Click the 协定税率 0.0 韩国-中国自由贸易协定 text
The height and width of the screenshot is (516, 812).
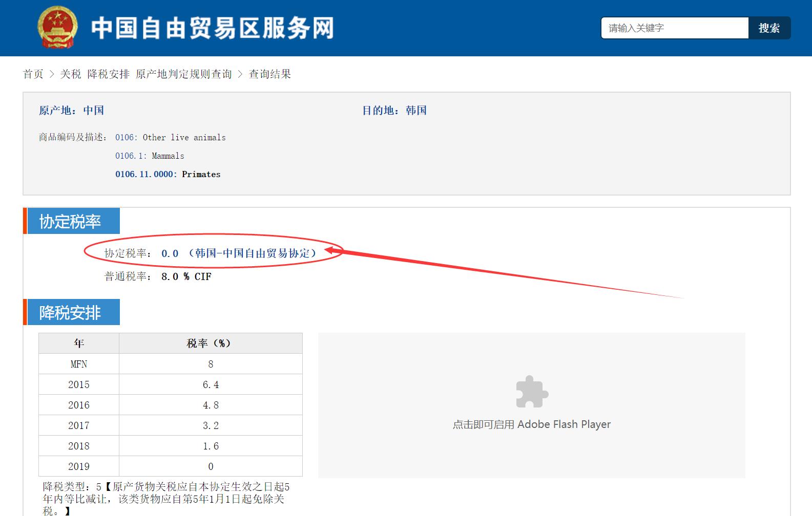click(211, 253)
